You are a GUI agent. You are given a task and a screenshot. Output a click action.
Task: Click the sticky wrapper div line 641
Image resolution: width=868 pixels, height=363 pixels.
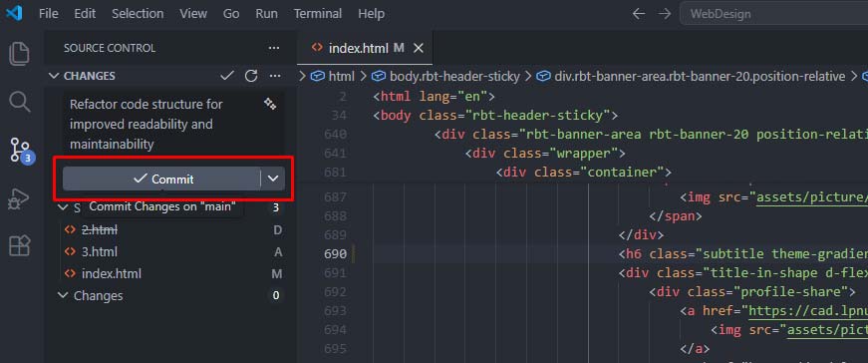545,153
